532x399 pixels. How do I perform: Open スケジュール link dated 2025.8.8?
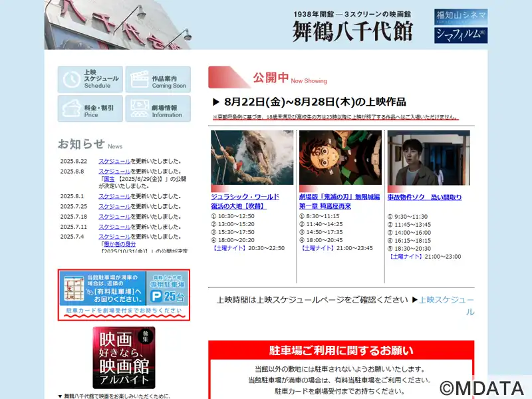point(114,172)
